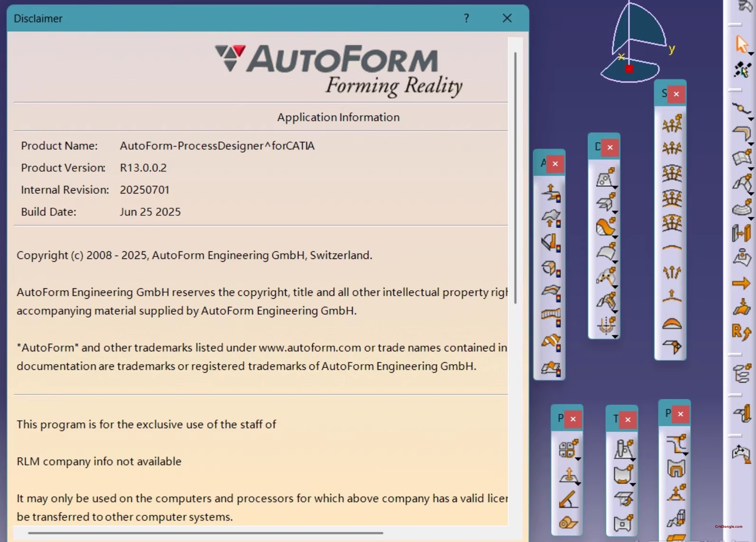Click the bump with up-arrow icon

click(676, 493)
